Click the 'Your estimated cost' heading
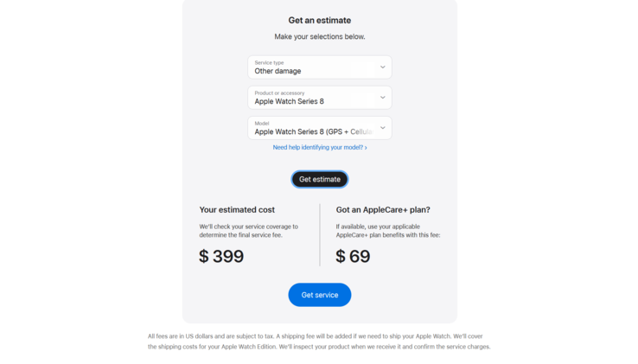 (237, 210)
